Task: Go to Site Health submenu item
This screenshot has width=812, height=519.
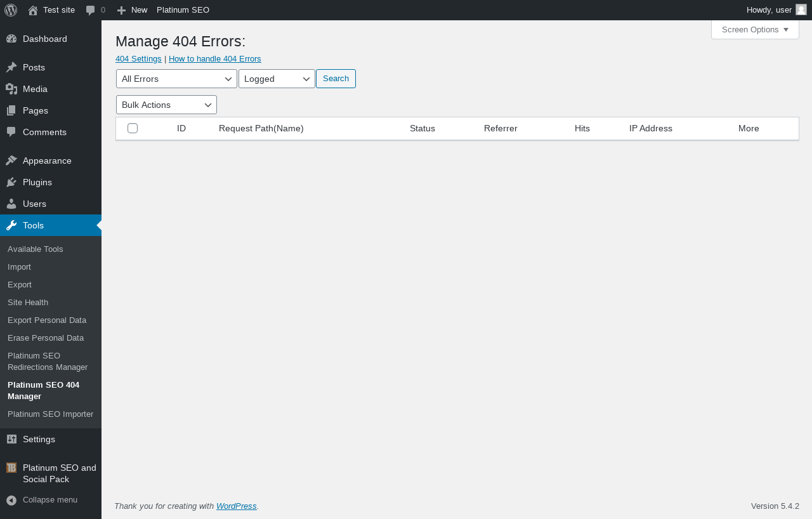Action: (28, 302)
